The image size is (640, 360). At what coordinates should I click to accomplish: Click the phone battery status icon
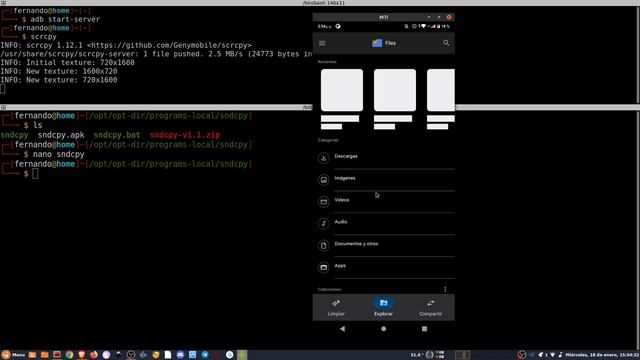point(439,26)
